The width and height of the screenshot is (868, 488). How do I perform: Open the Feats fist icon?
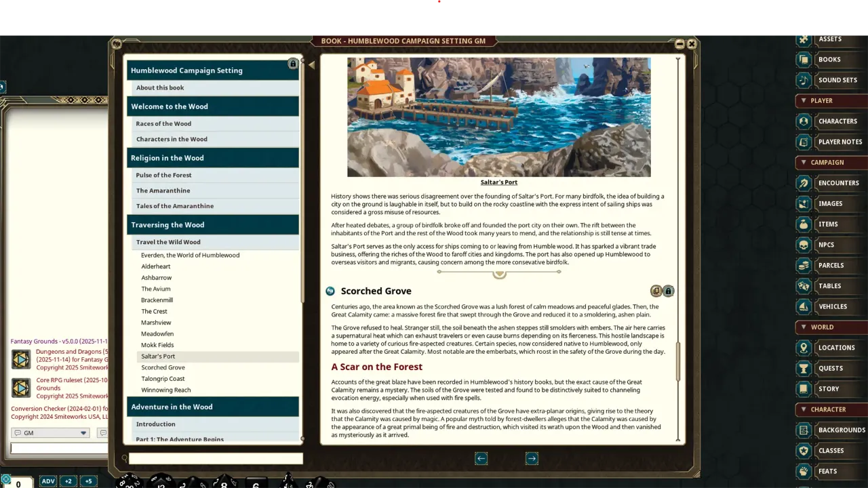[804, 471]
